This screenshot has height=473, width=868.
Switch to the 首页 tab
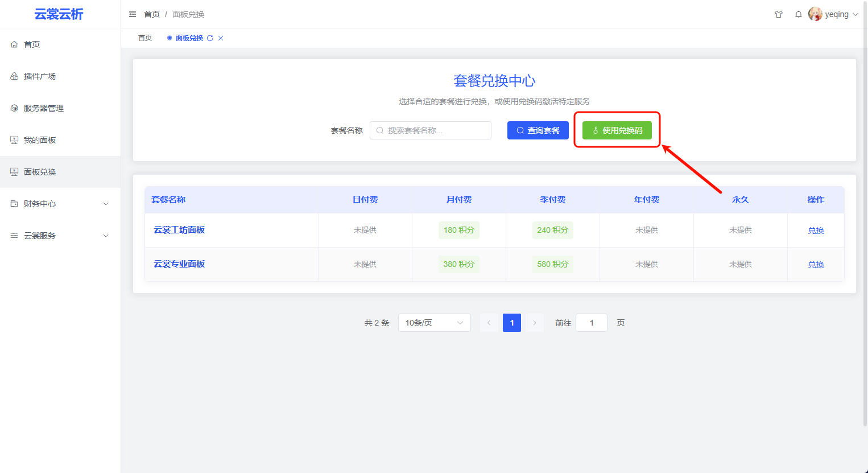pos(145,38)
